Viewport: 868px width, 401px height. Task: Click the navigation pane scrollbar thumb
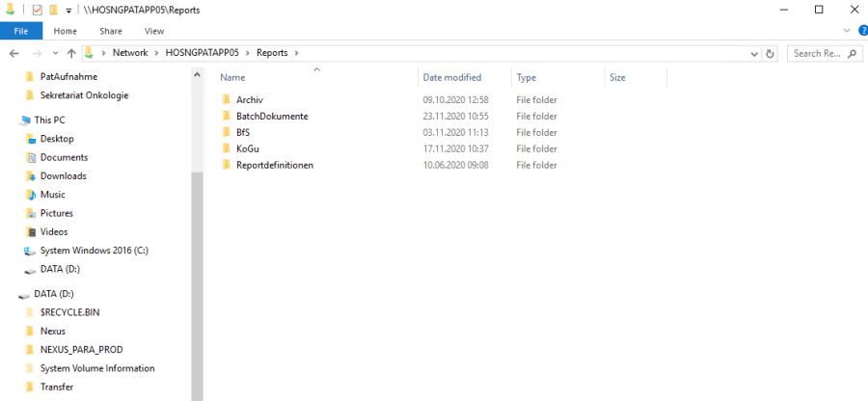[x=197, y=286]
